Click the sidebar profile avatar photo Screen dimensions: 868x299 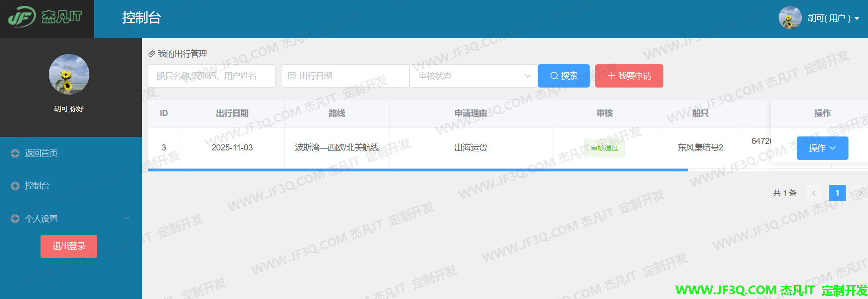[x=69, y=75]
